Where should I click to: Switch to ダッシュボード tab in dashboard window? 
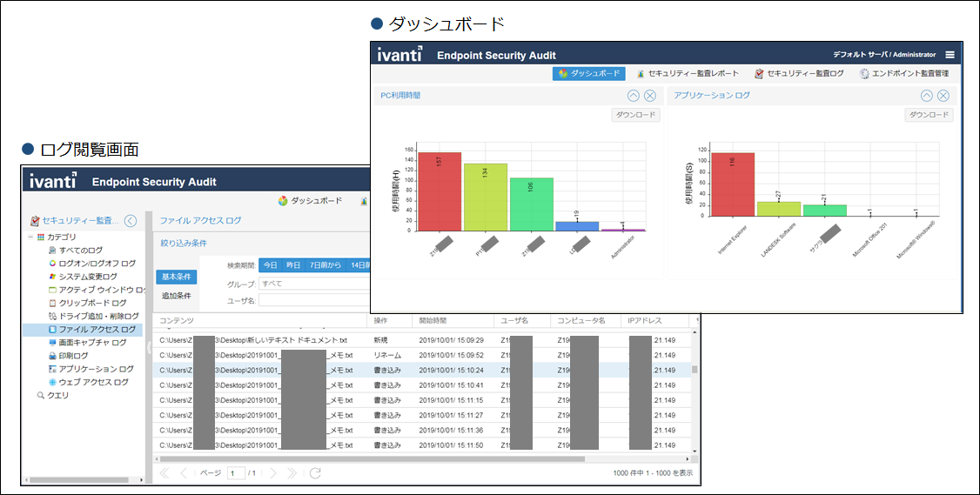point(588,74)
